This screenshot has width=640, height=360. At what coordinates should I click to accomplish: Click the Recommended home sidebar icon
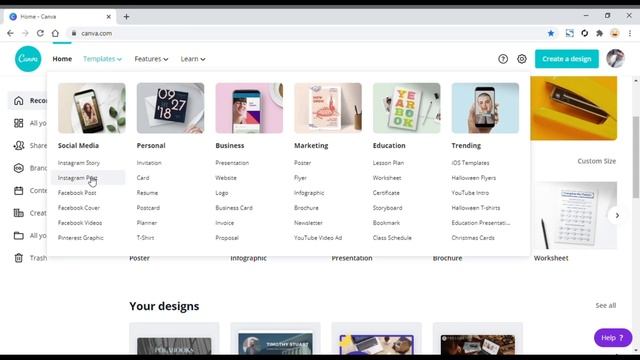pos(18,100)
